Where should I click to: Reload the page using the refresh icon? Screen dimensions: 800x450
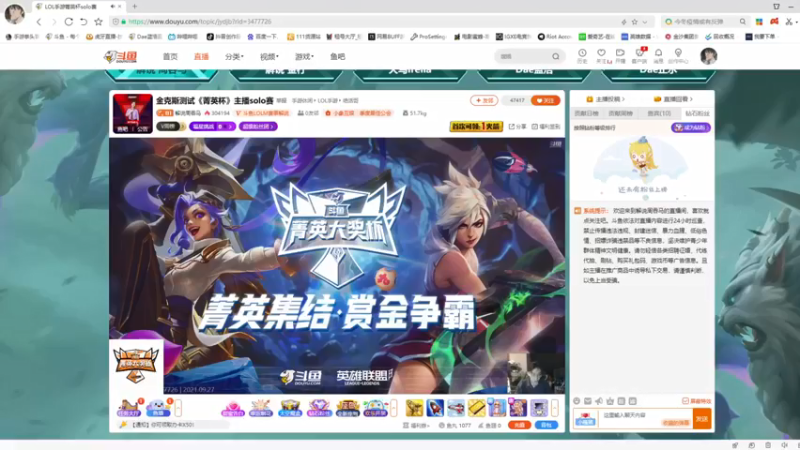68,22
